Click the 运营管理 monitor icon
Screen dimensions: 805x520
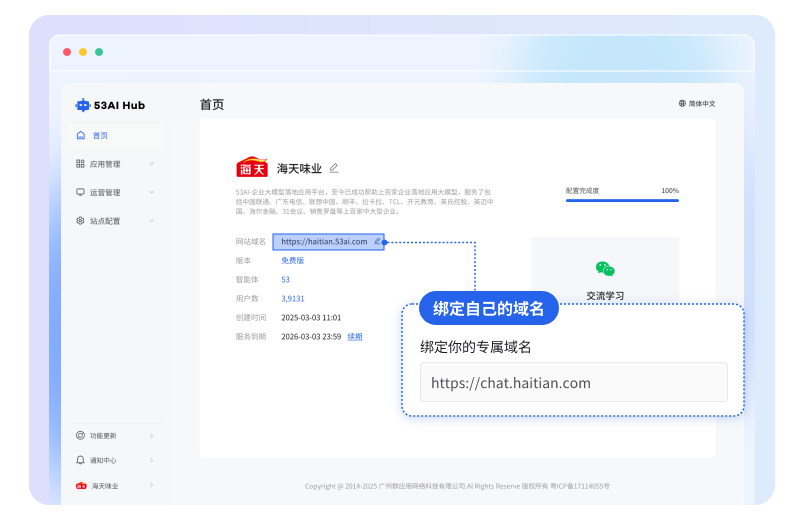click(81, 192)
